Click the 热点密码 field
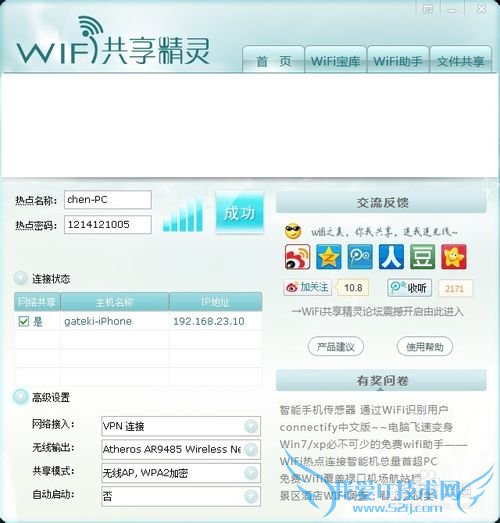This screenshot has height=523, width=500. click(x=108, y=224)
